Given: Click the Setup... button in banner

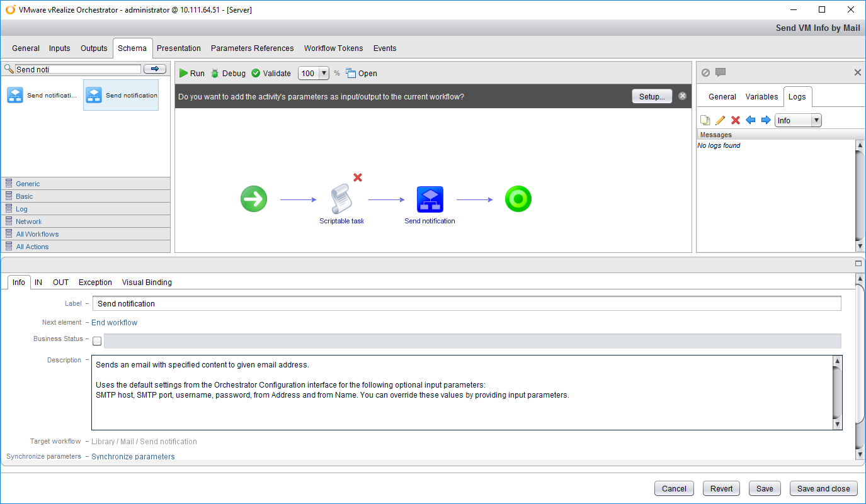Looking at the screenshot, I should (651, 97).
